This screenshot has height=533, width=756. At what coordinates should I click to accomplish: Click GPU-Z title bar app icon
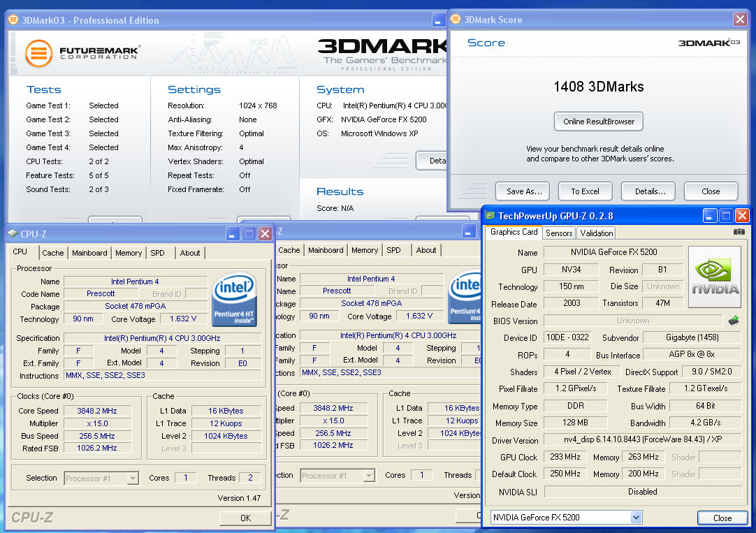[490, 215]
